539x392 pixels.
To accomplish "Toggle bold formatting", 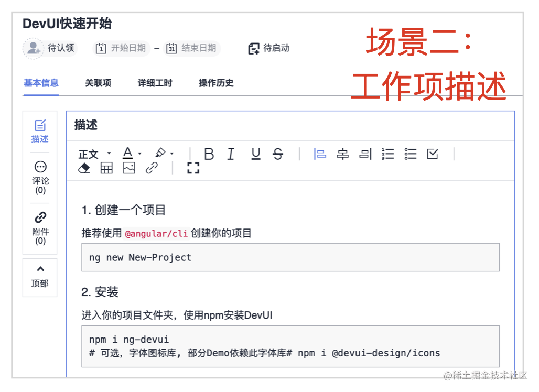I will [209, 154].
